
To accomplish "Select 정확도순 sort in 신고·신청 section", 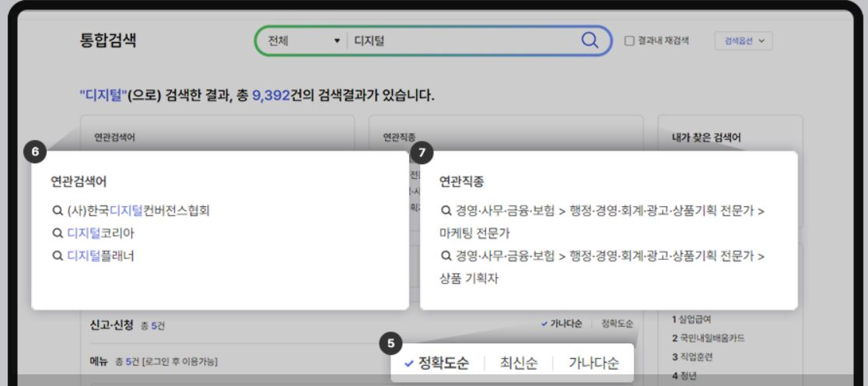I will click(618, 324).
